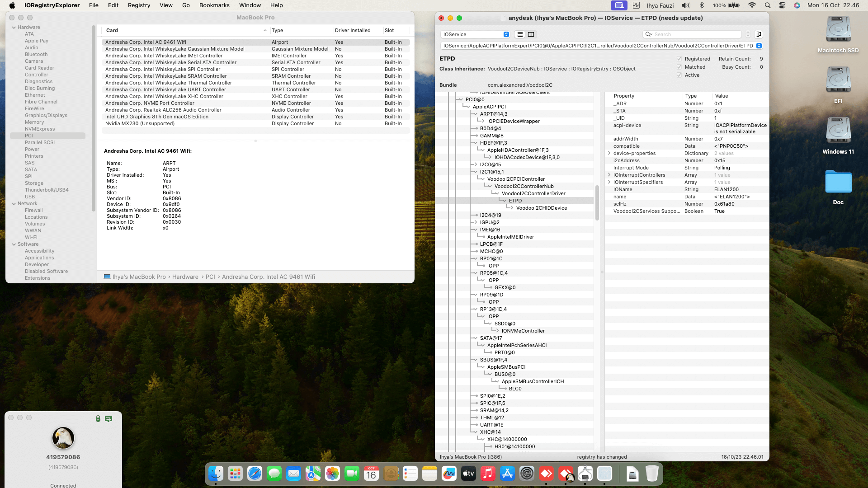868x488 pixels.
Task: Select Graphics/Displays in System Information sidebar
Action: [x=46, y=116]
